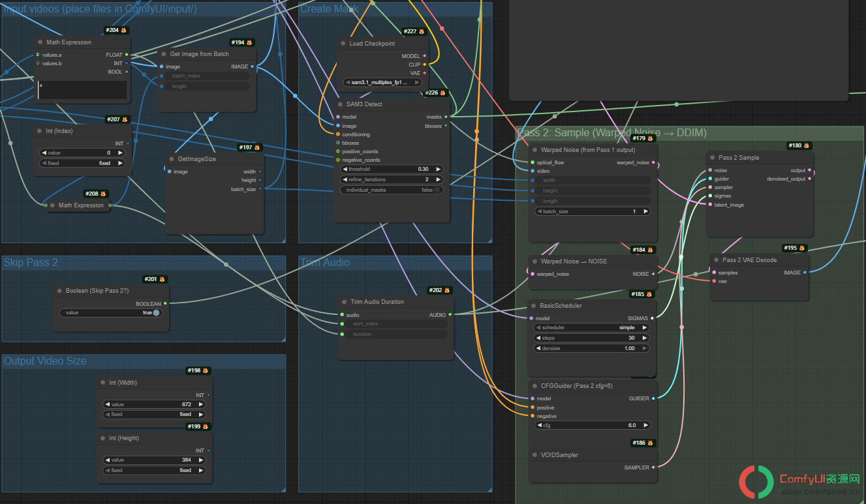Collapse the Int (Height) node via its title dot
This screenshot has width=866, height=504.
click(x=103, y=438)
